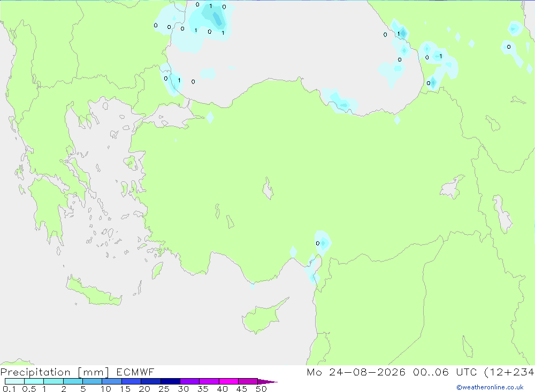Click the 25–30 mm legend color swatch
Viewport: 535px width, 392px height.
click(x=170, y=381)
